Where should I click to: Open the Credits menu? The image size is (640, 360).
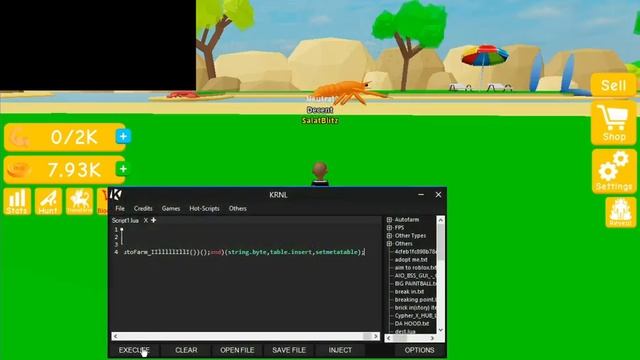click(143, 208)
